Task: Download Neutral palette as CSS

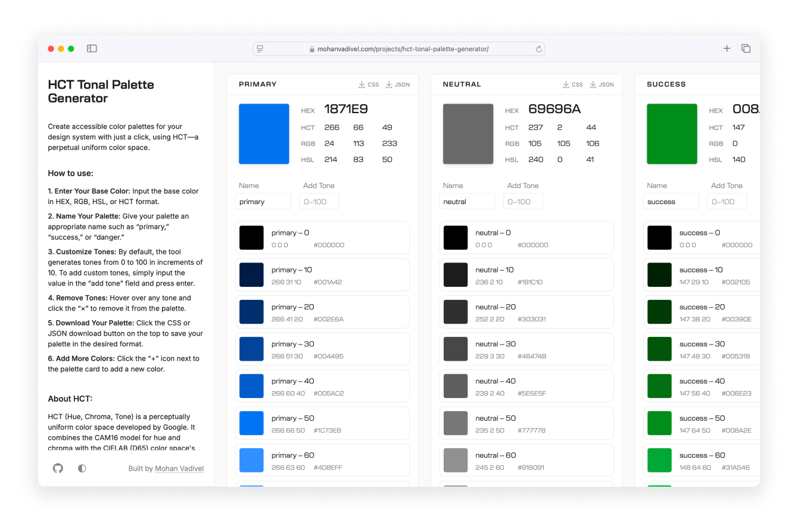Action: point(573,85)
